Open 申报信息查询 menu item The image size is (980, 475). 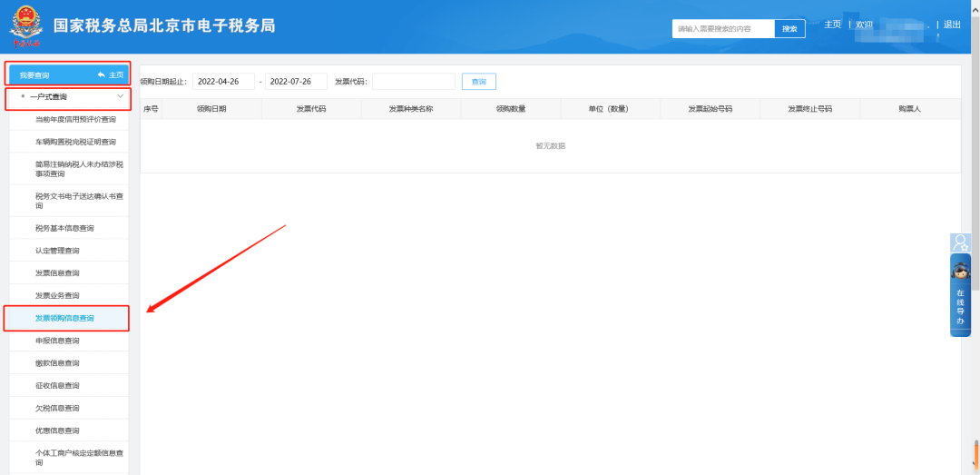pyautogui.click(x=57, y=341)
